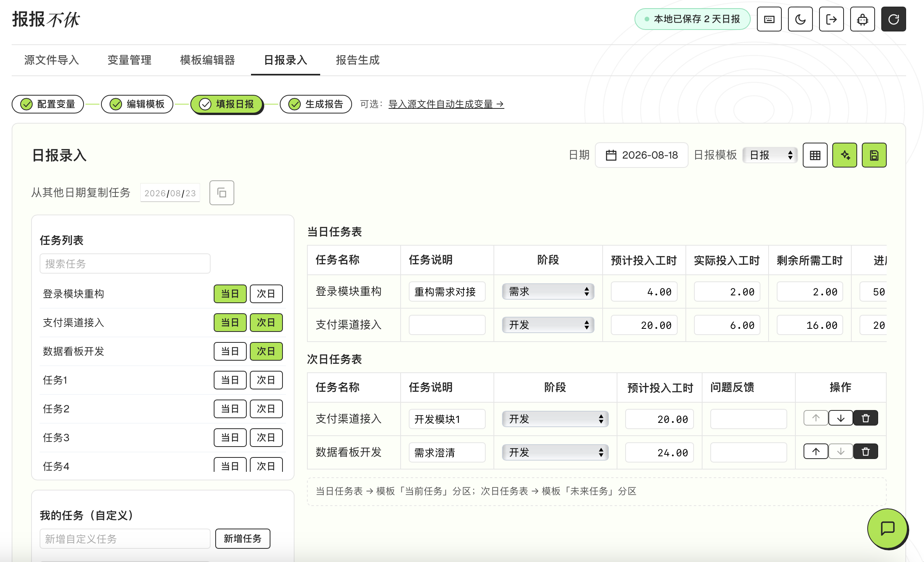Click the dark refresh icon button
Screen dimensions: 924x562
pyautogui.click(x=893, y=19)
